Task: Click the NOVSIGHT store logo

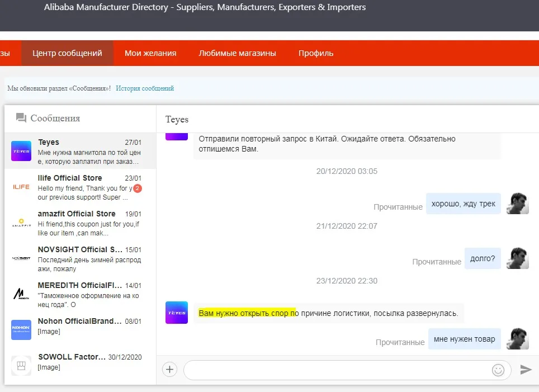Action: tap(21, 258)
